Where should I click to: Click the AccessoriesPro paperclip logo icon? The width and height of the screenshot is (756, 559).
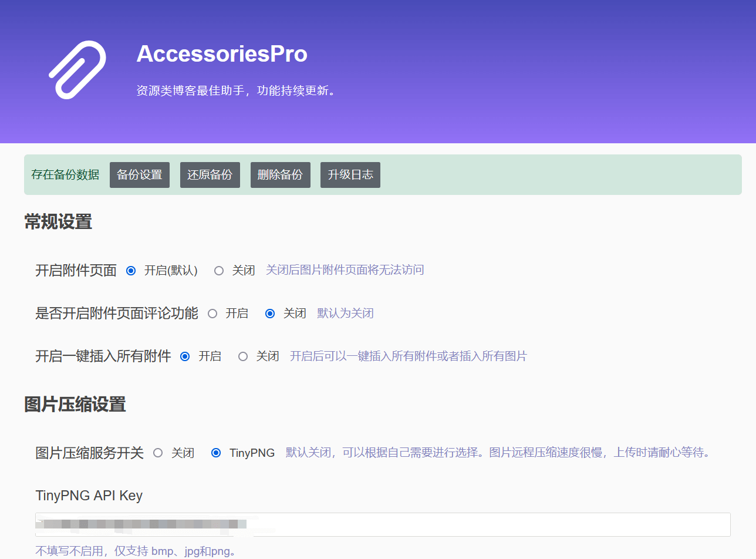77,69
